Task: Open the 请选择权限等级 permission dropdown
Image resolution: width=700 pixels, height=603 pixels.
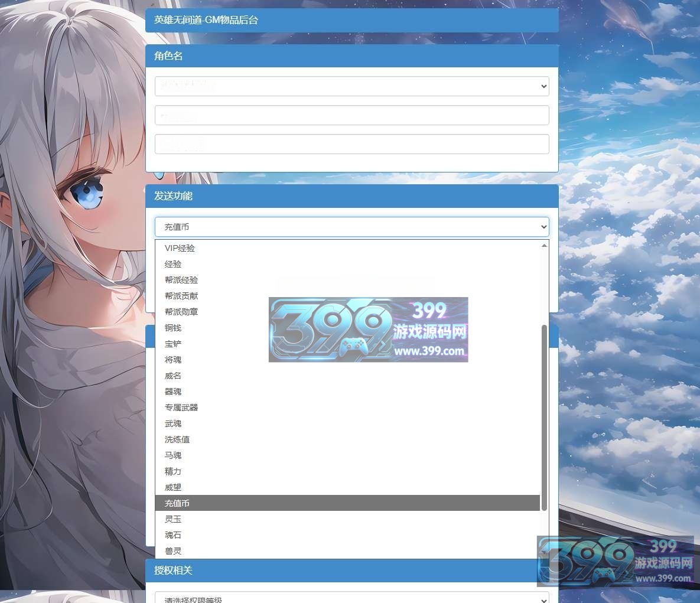Action: coord(352,598)
